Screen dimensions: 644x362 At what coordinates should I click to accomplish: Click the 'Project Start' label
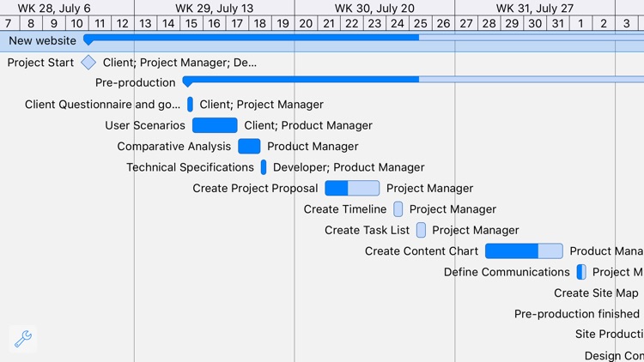[x=40, y=63]
